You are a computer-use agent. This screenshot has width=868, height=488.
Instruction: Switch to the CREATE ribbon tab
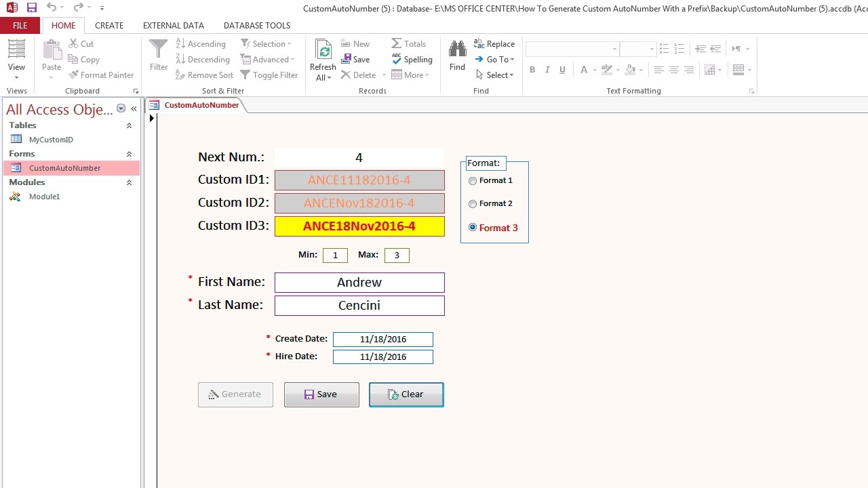[109, 25]
